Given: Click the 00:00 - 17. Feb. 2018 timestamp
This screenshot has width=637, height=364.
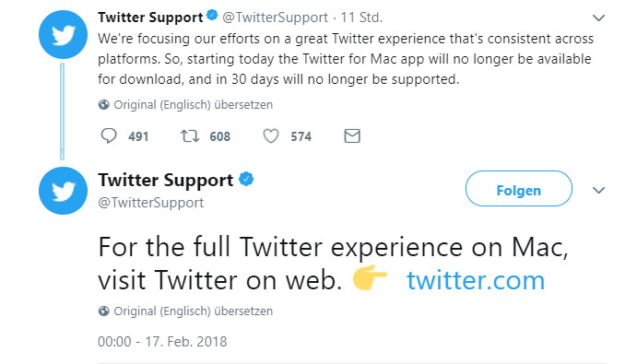Looking at the screenshot, I should pyautogui.click(x=162, y=342).
